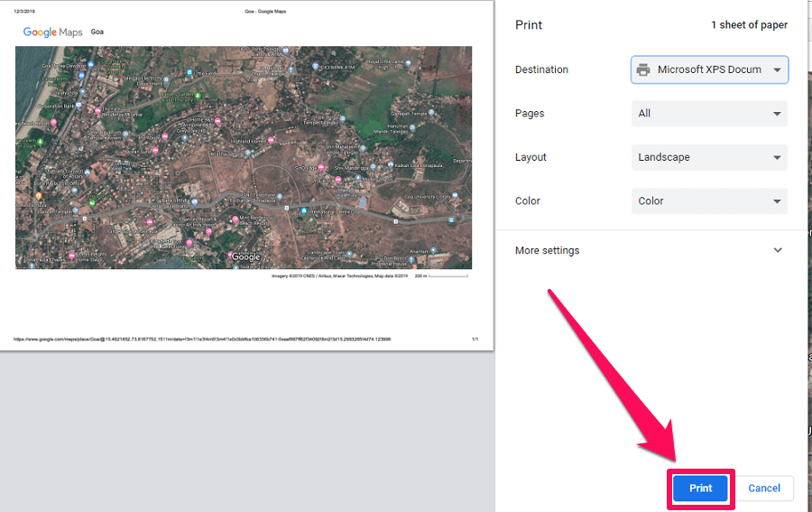812x512 pixels.
Task: Open the Destination dropdown showing Microsoft XPS
Action: [x=709, y=70]
